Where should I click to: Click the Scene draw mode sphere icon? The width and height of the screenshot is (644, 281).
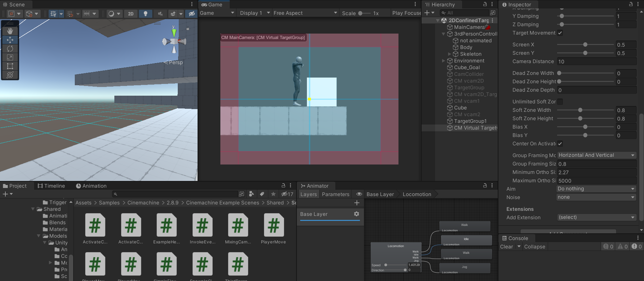(x=111, y=14)
